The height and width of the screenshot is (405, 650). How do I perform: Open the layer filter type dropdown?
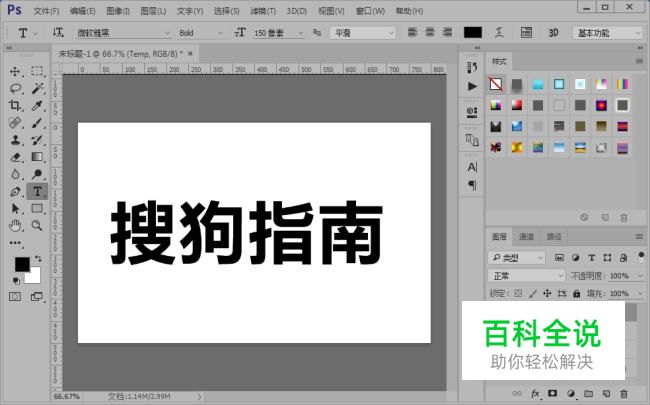pyautogui.click(x=516, y=258)
